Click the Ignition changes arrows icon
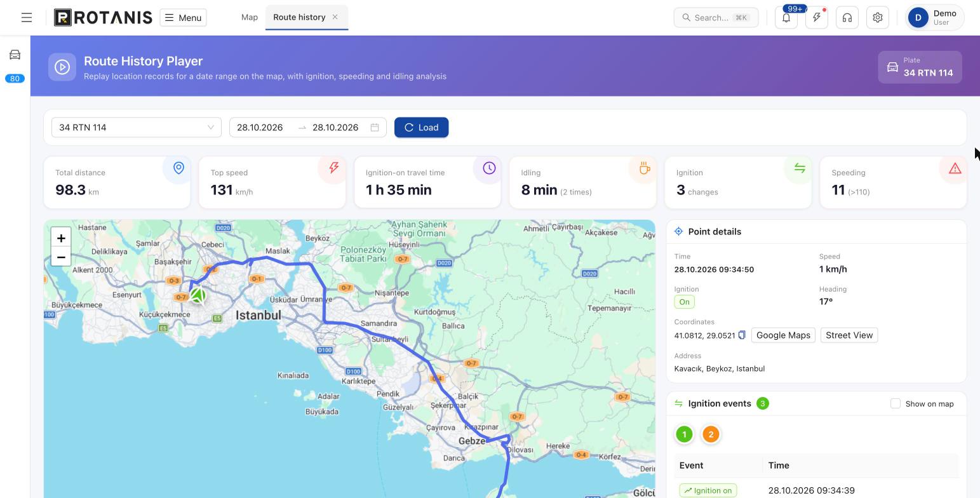Viewport: 980px width, 498px height. (800, 168)
